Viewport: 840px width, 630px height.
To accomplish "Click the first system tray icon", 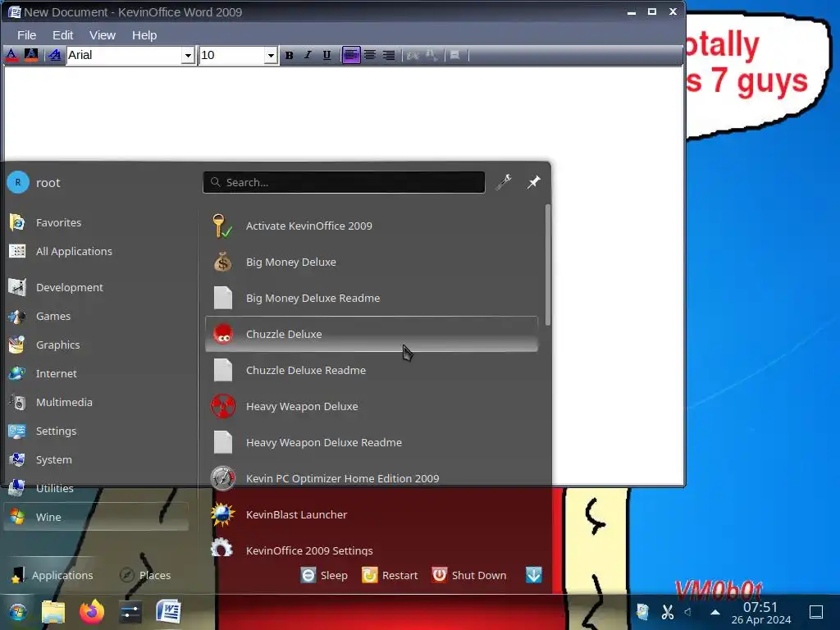I will click(642, 611).
